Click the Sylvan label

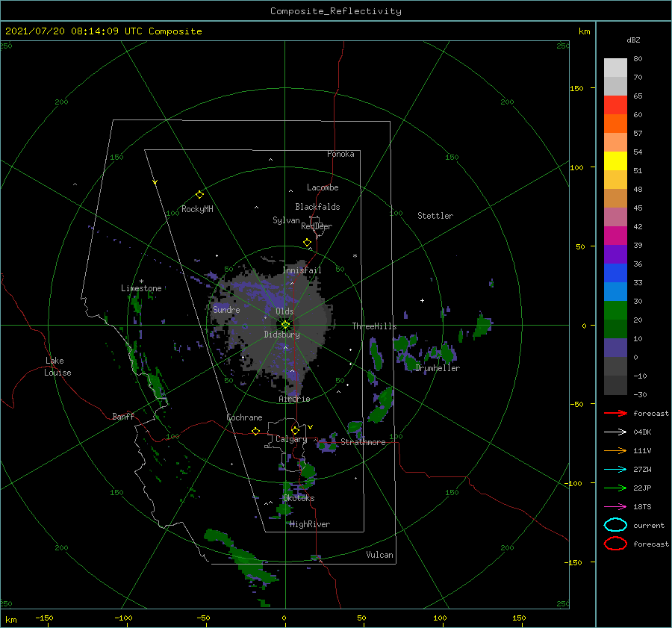coord(286,220)
